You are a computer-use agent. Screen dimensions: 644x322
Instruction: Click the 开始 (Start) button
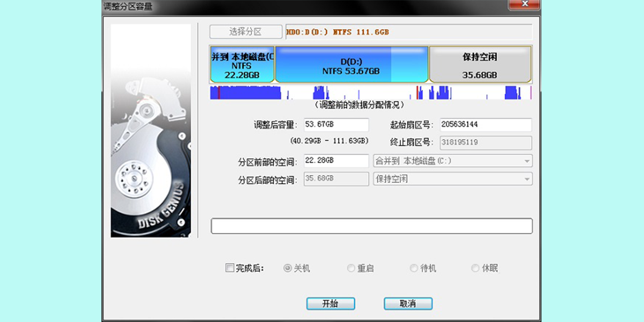point(331,303)
